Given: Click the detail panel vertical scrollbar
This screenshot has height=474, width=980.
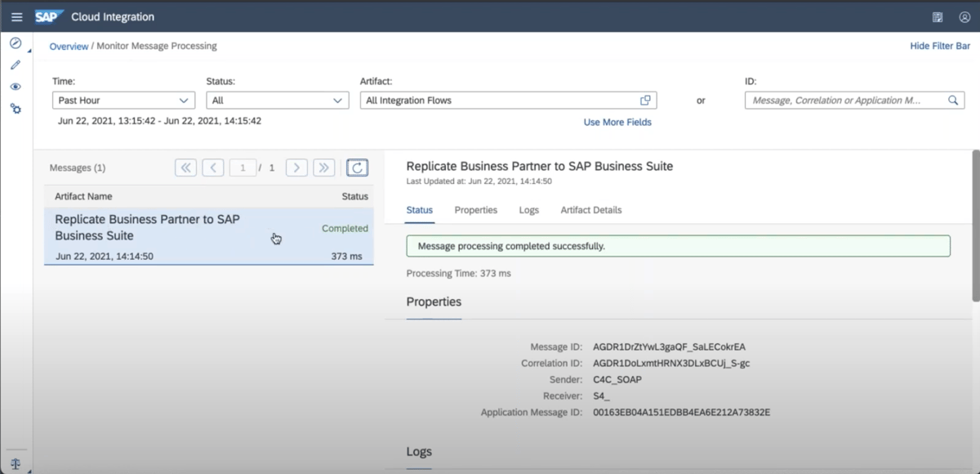Looking at the screenshot, I should [x=975, y=226].
